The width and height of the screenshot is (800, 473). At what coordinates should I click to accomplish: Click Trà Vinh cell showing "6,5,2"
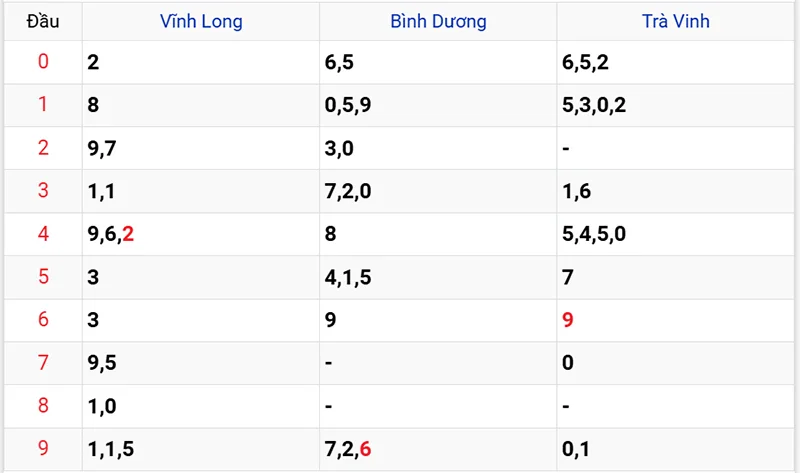point(586,62)
